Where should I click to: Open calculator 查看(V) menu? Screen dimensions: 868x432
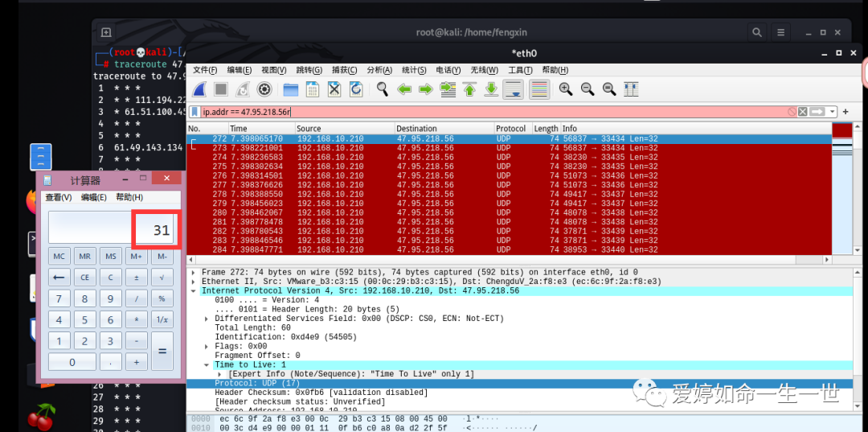tap(59, 197)
